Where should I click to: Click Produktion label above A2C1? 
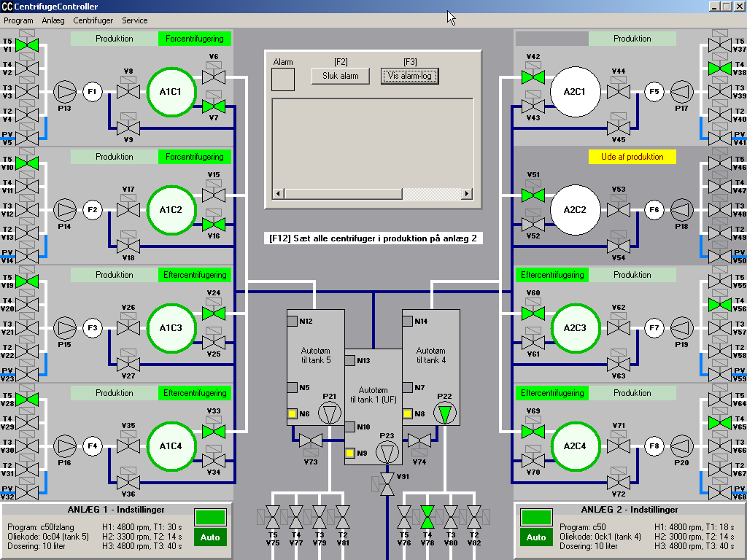coord(632,39)
